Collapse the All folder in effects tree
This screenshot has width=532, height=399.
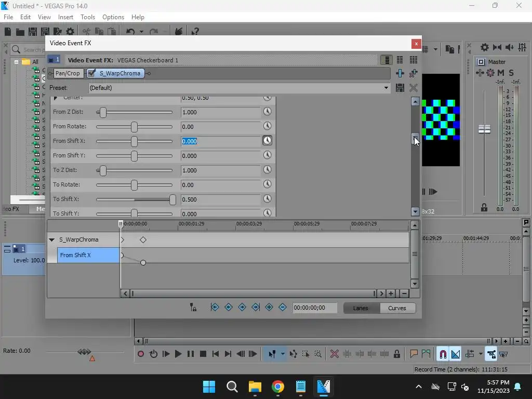pos(16,62)
